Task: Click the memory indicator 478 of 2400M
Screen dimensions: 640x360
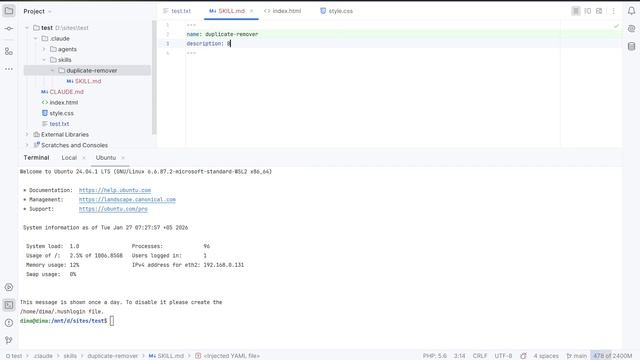Action: point(612,356)
